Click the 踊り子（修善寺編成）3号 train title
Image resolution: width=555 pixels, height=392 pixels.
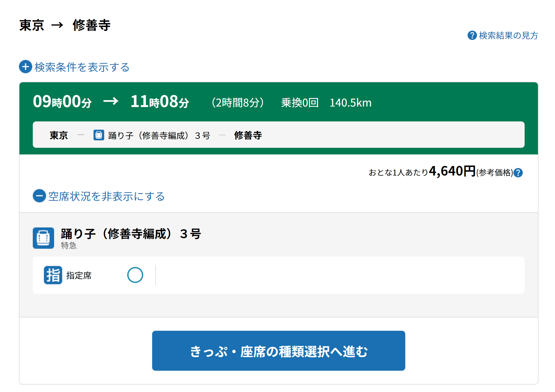(x=131, y=234)
